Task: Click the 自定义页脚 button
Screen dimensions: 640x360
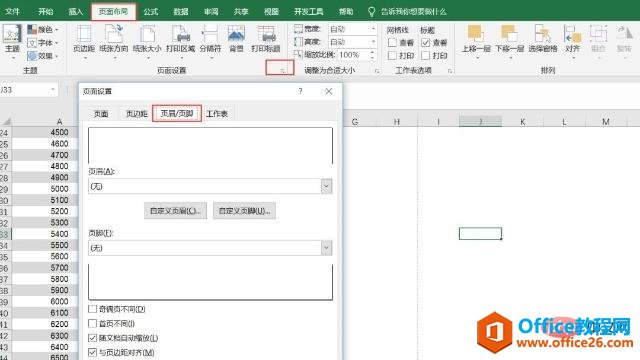Action: click(244, 211)
